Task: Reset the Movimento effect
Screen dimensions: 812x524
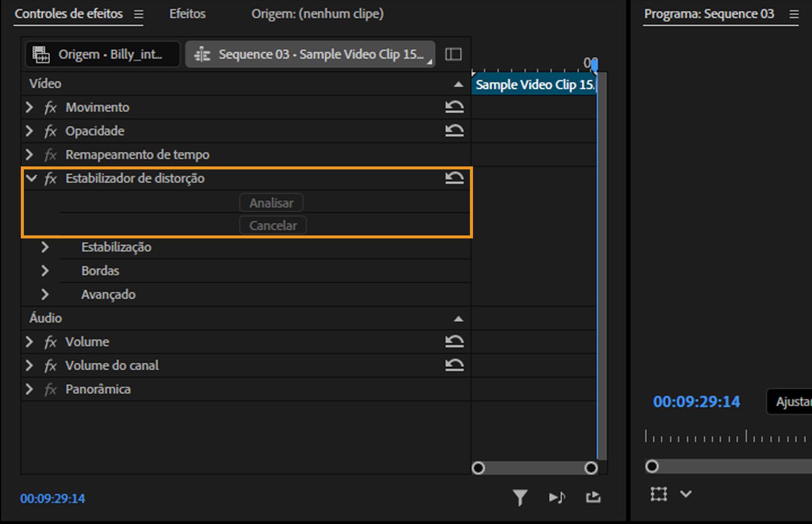Action: [x=454, y=107]
